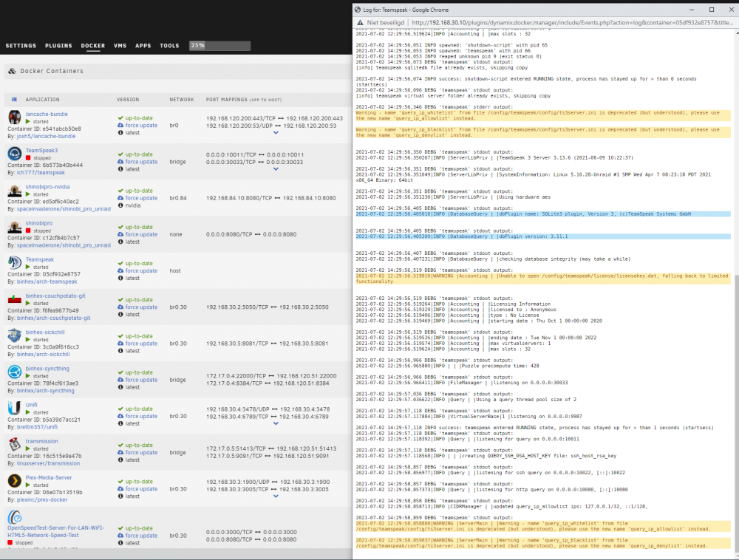The height and width of the screenshot is (560, 739).
Task: Click the red stopped icon for OpenSpeedTest
Action: (x=10, y=542)
